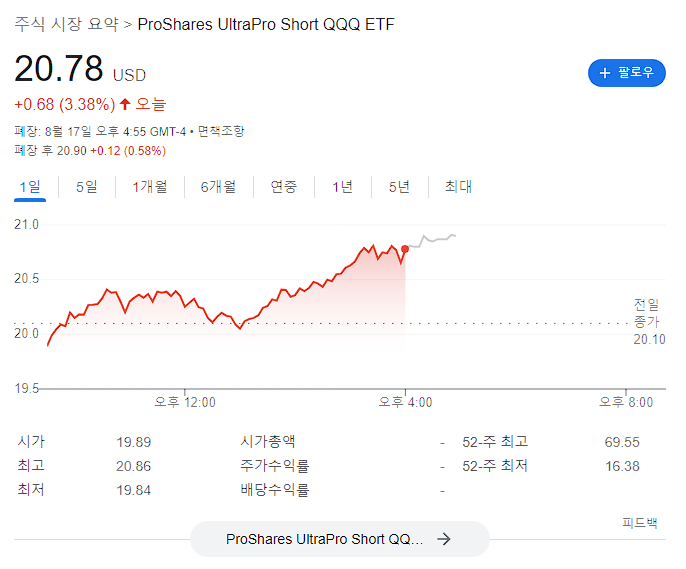This screenshot has width=686, height=569.
Task: Click the 오후 8:00 axis label
Action: [626, 402]
